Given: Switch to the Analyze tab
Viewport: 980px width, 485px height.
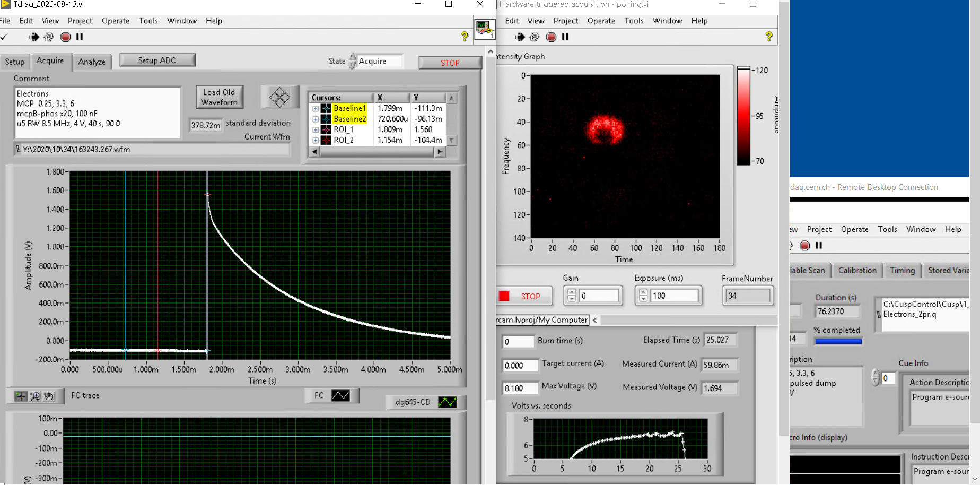Looking at the screenshot, I should [92, 62].
